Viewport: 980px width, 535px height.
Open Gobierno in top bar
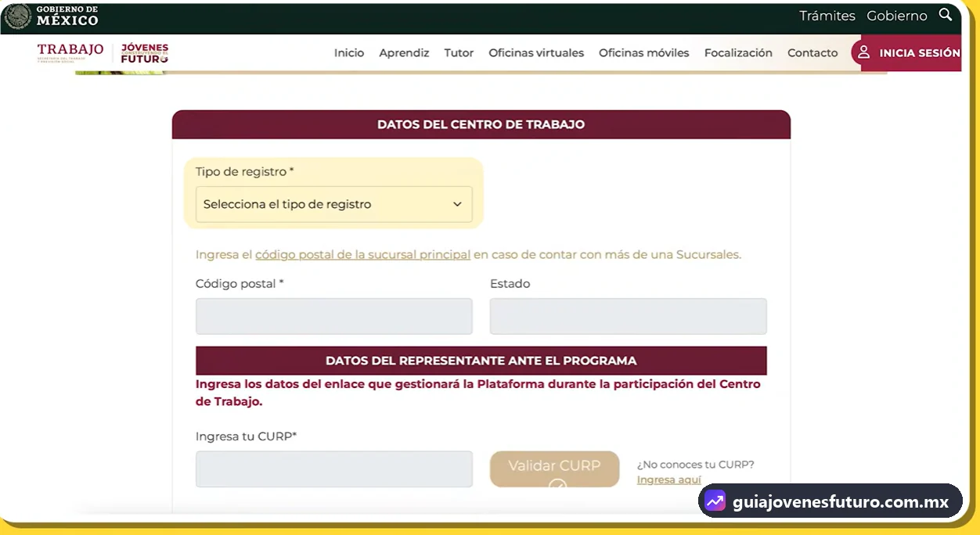(897, 16)
